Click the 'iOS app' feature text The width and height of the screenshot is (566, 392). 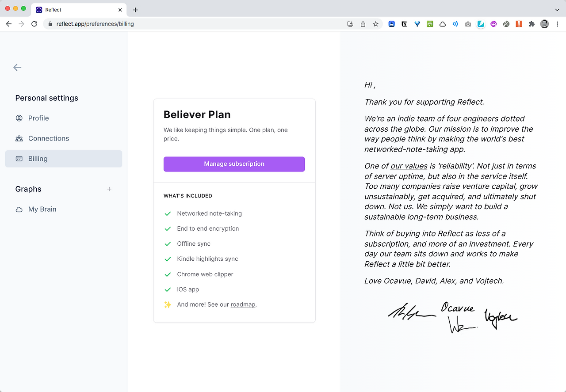pos(188,289)
